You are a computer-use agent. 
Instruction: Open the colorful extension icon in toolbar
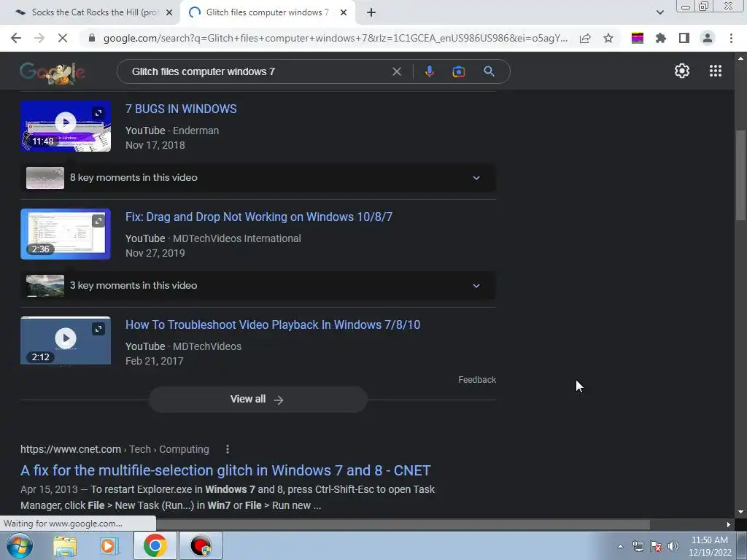point(638,38)
